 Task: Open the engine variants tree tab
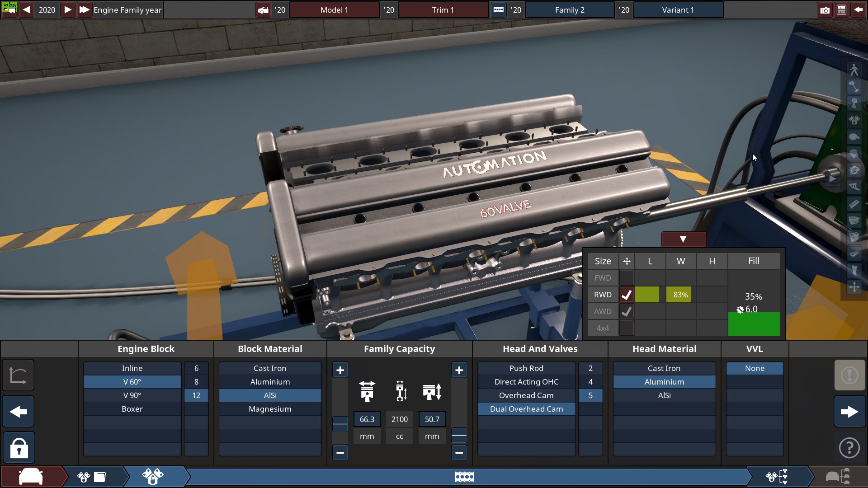(x=777, y=476)
